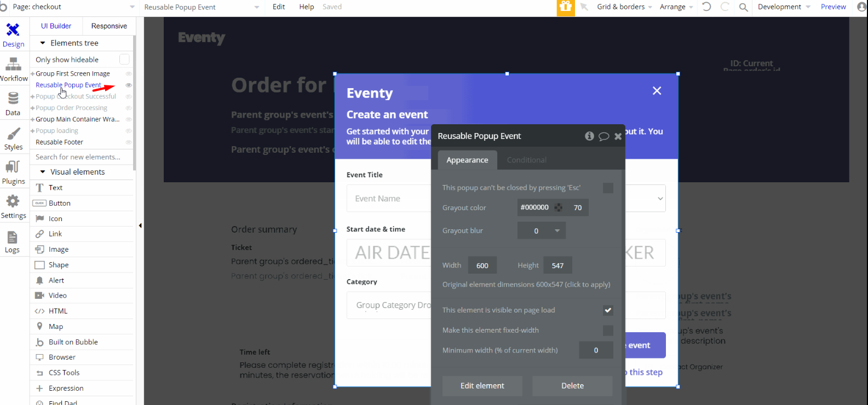Image resolution: width=868 pixels, height=405 pixels.
Task: Show the Popup Order Processing element
Action: 129,108
